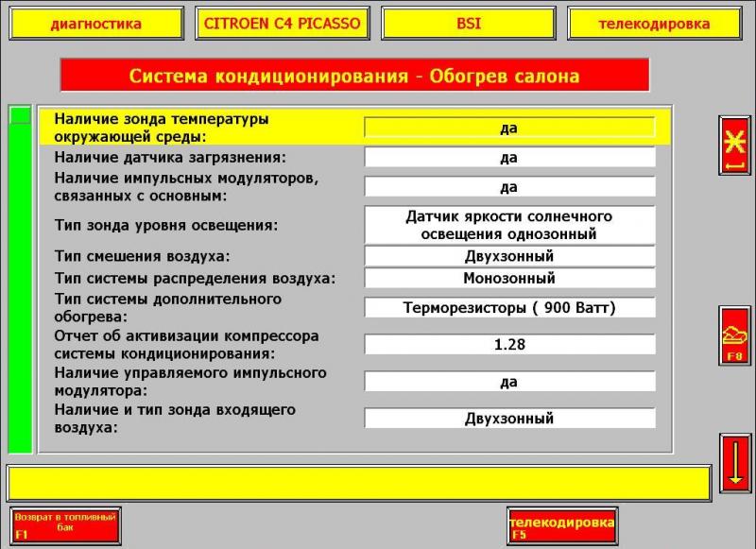Click the label Тип системы распределения воздуха
Viewport: 756px width, 549px height.
point(195,278)
